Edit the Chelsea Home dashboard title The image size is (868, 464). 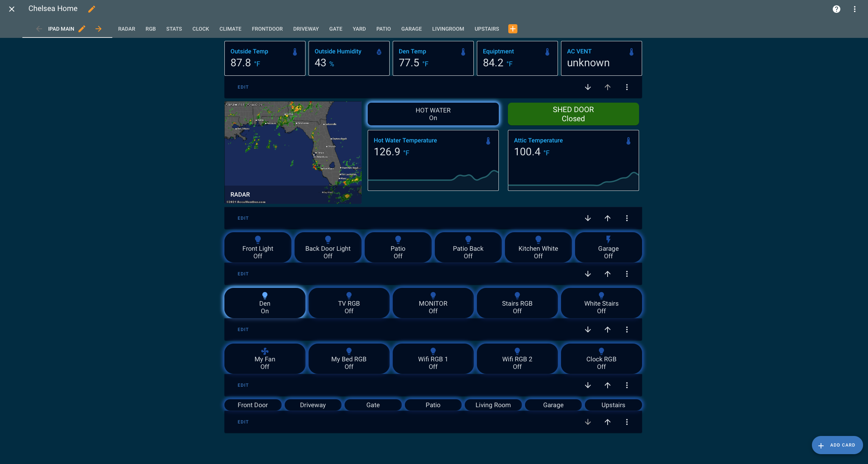pos(92,9)
